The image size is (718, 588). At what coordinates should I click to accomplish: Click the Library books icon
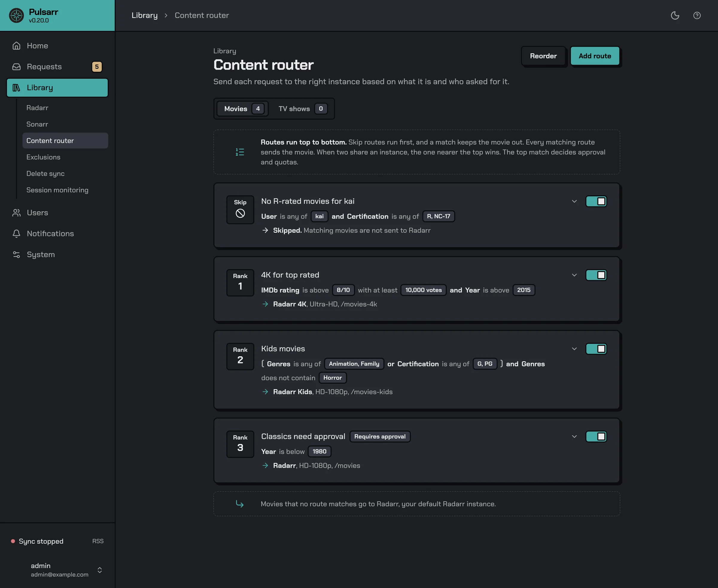16,88
